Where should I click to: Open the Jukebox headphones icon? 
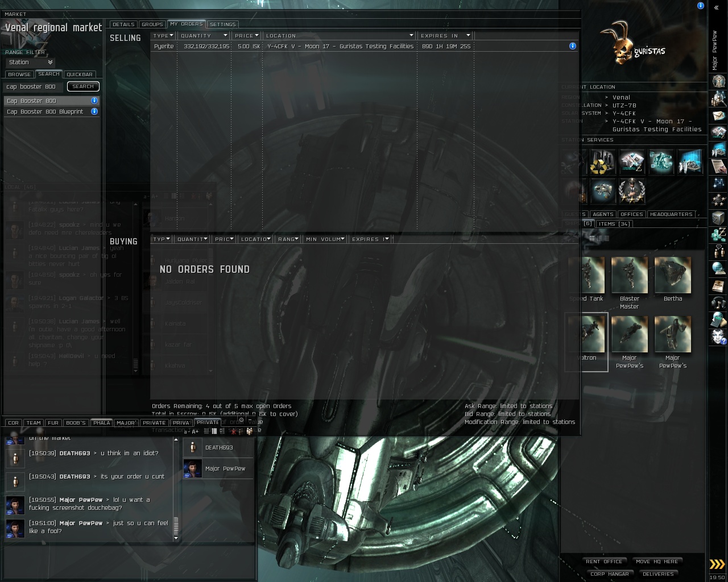718,302
